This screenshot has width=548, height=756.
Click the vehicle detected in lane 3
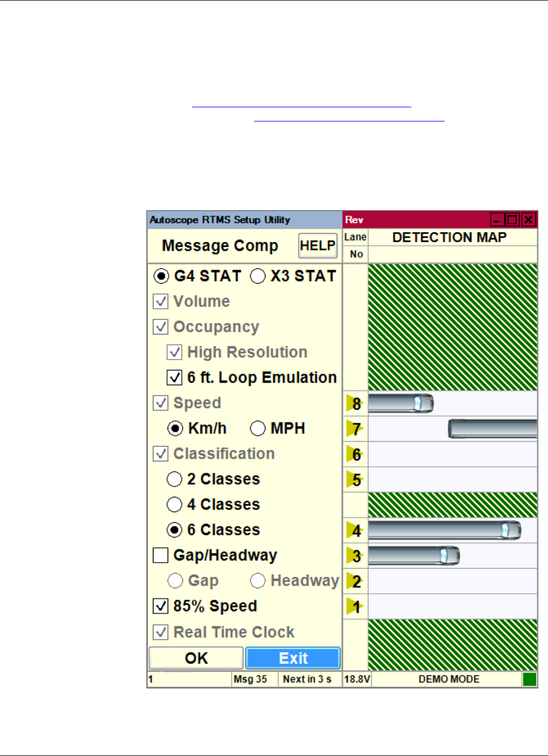pos(414,556)
